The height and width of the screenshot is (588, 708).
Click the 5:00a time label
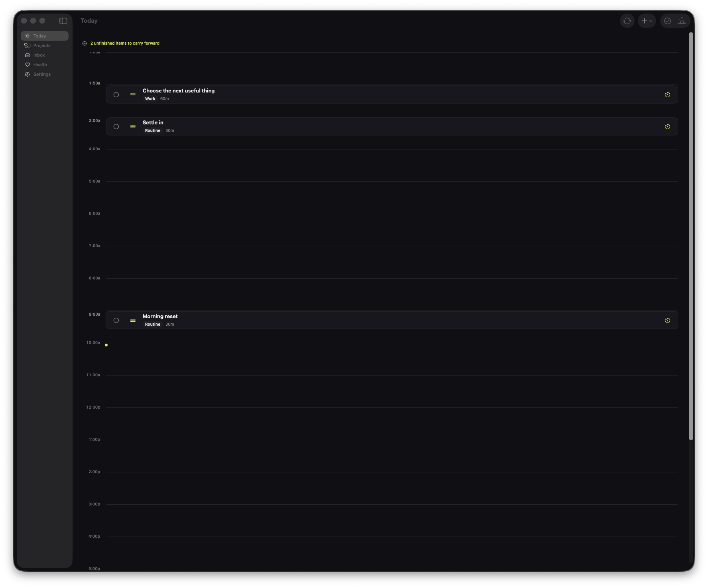pyautogui.click(x=94, y=181)
